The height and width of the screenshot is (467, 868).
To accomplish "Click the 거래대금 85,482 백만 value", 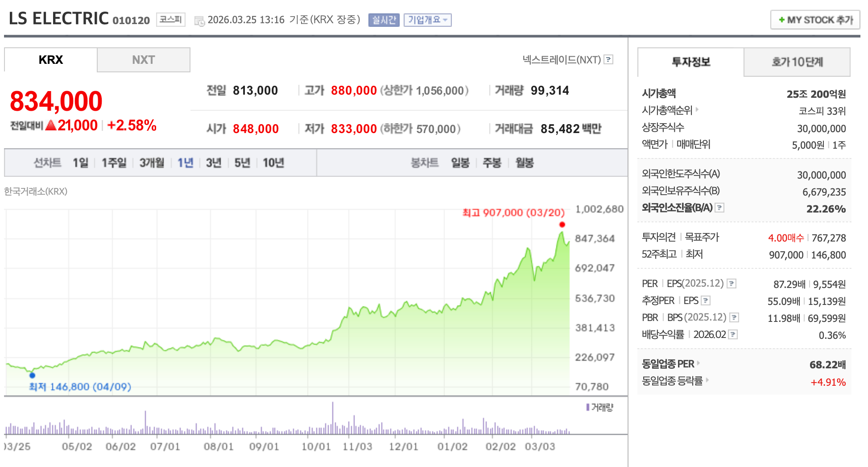I will coord(571,129).
